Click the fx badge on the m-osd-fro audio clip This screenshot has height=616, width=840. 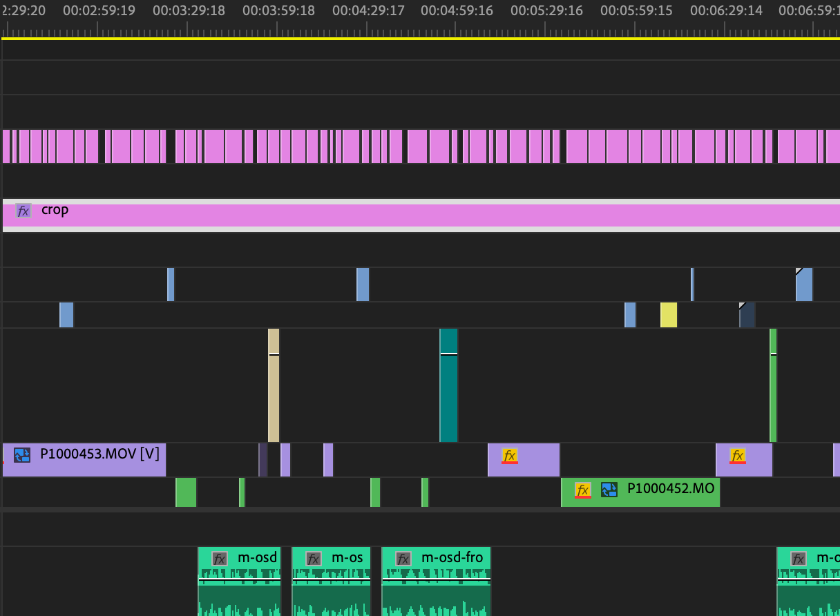403,559
